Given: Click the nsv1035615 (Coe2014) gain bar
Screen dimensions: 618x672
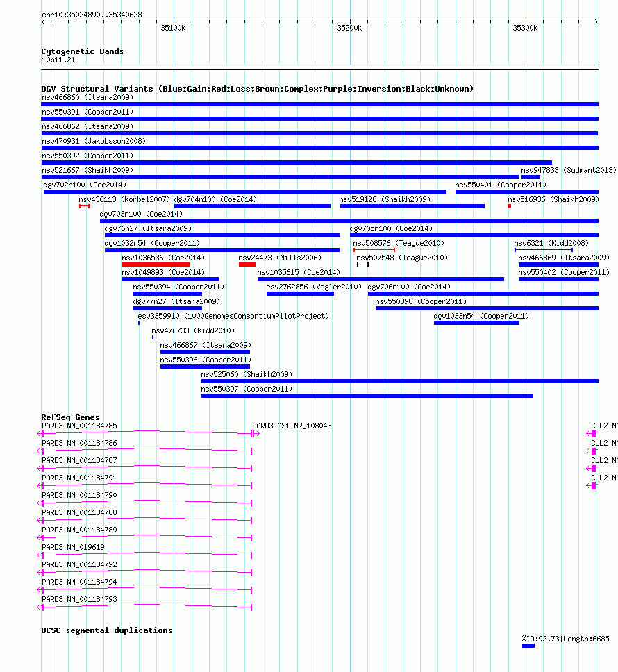Looking at the screenshot, I should click(381, 279).
